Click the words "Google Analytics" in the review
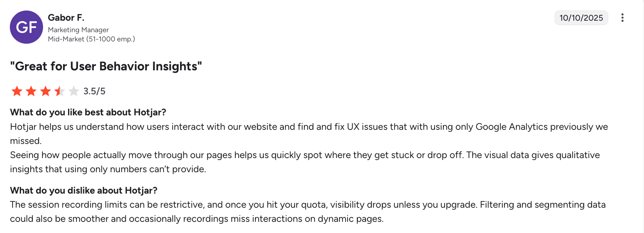Screen dimensions: 644x233 coord(512,127)
